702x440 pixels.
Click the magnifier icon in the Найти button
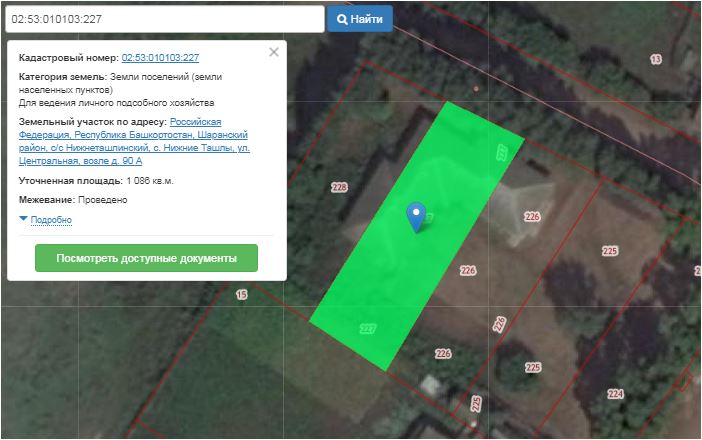point(342,19)
